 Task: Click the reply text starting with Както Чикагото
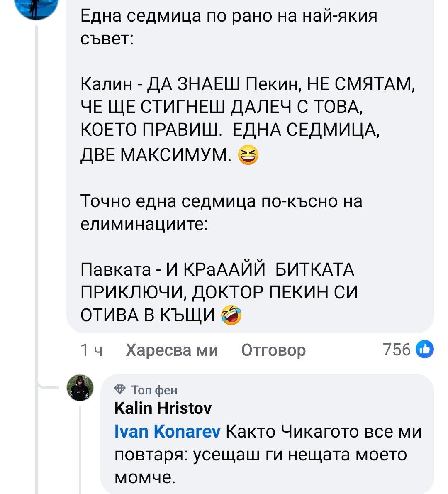click(267, 455)
